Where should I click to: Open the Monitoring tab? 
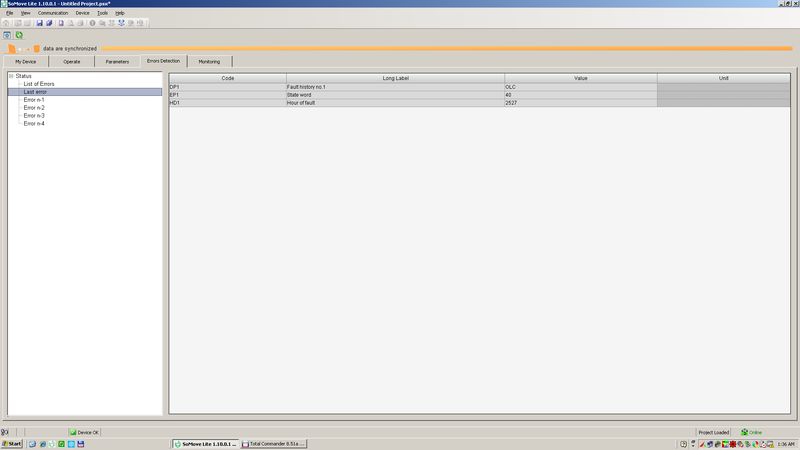click(x=208, y=62)
